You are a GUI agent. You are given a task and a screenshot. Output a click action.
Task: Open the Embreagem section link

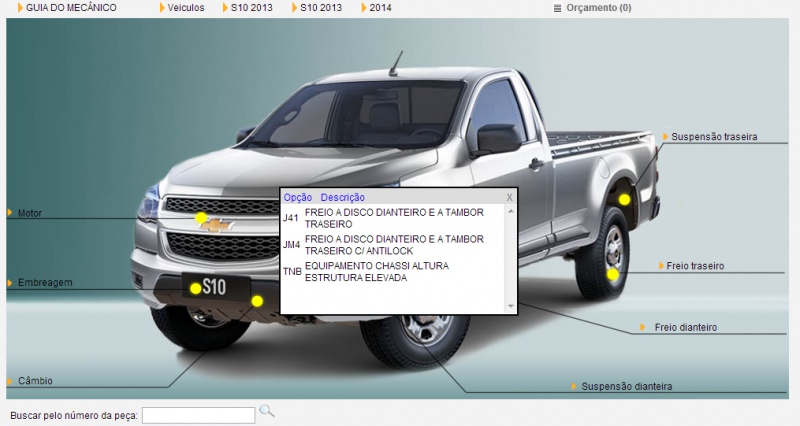click(45, 283)
